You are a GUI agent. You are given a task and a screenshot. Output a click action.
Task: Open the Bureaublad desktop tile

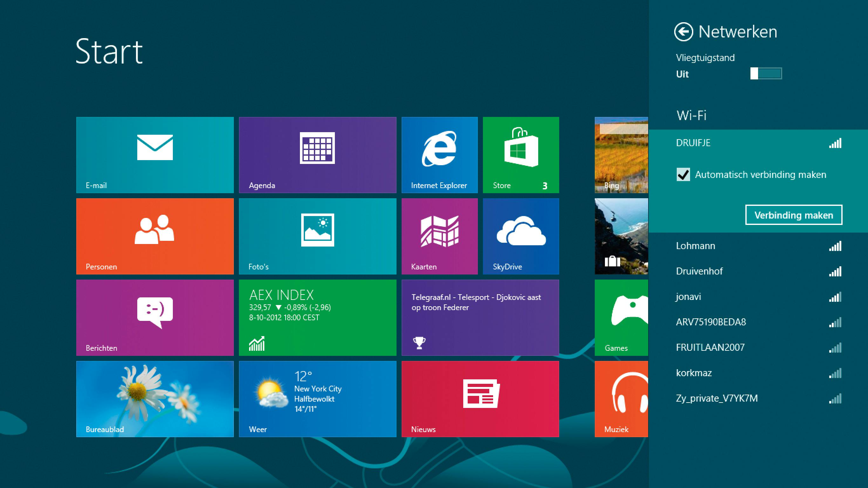tap(155, 399)
